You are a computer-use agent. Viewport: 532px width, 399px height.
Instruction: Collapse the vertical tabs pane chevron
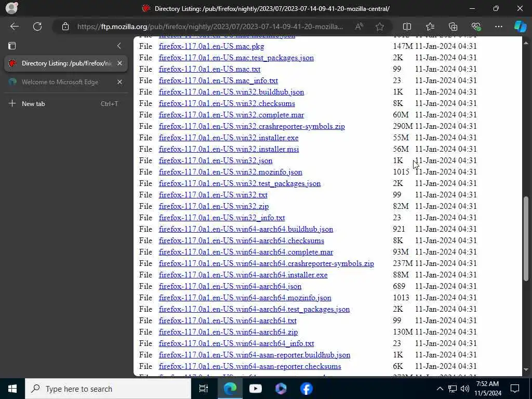119,46
